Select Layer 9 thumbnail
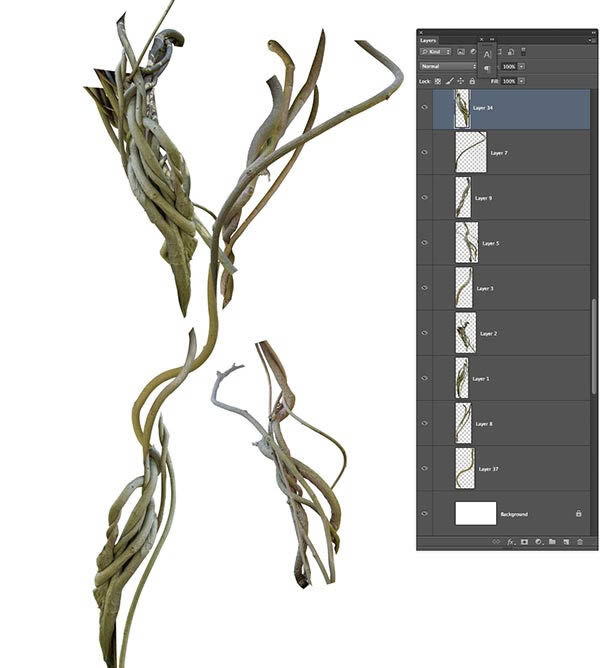600x668 pixels. 463,198
